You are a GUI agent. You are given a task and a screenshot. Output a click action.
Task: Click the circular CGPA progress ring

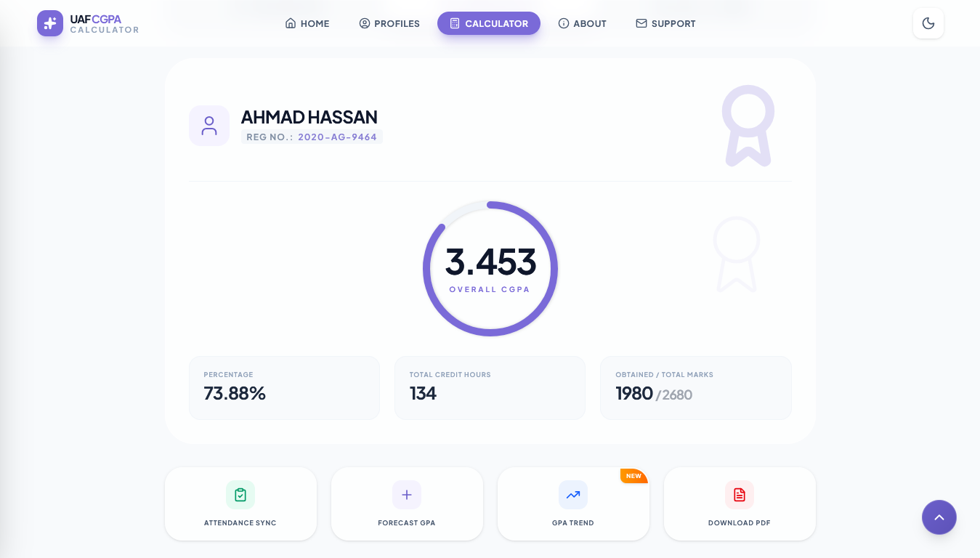point(490,268)
